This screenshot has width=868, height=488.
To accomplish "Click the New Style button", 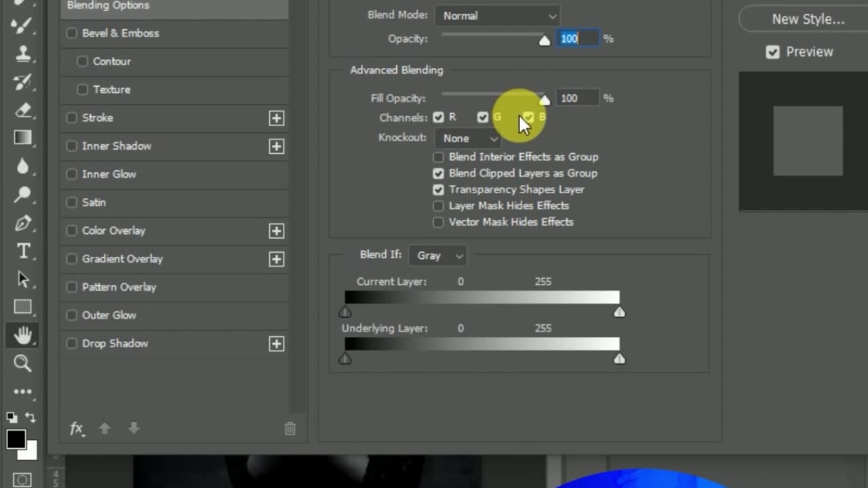I will [807, 19].
